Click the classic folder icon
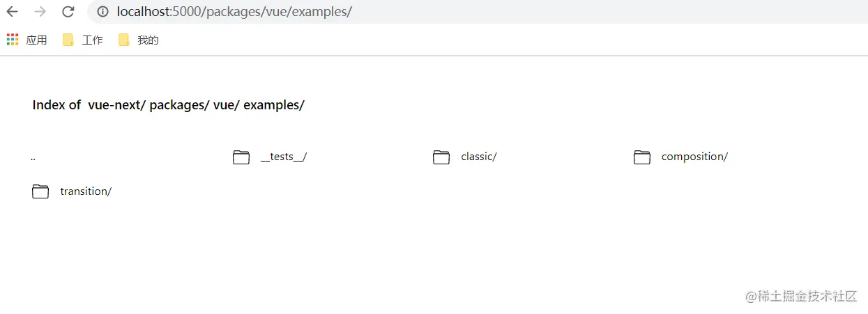Screen dimensions: 868x314 click(x=441, y=157)
